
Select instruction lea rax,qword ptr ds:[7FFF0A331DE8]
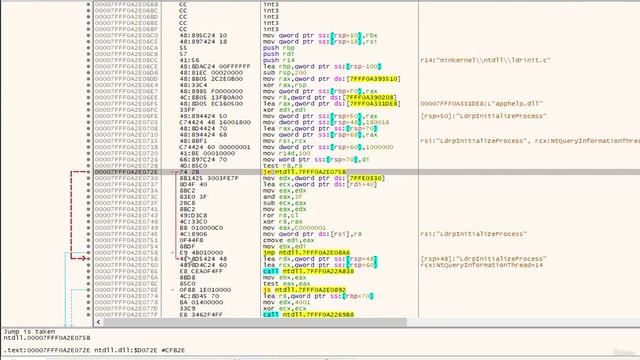(331, 104)
